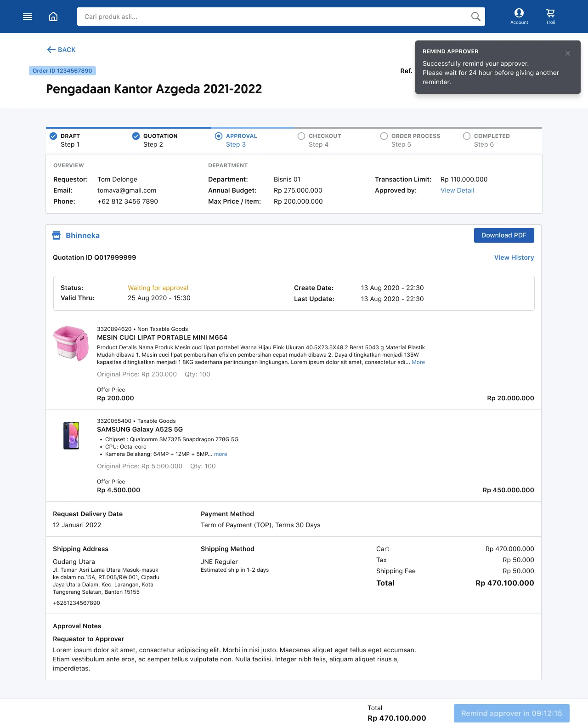Open the Troli cart icon

pyautogui.click(x=550, y=13)
